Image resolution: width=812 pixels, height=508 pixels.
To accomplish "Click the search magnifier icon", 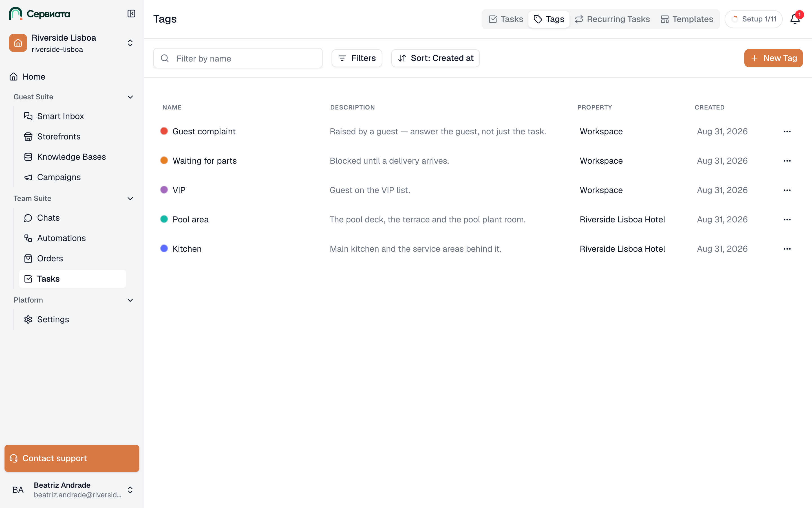I will pyautogui.click(x=165, y=58).
